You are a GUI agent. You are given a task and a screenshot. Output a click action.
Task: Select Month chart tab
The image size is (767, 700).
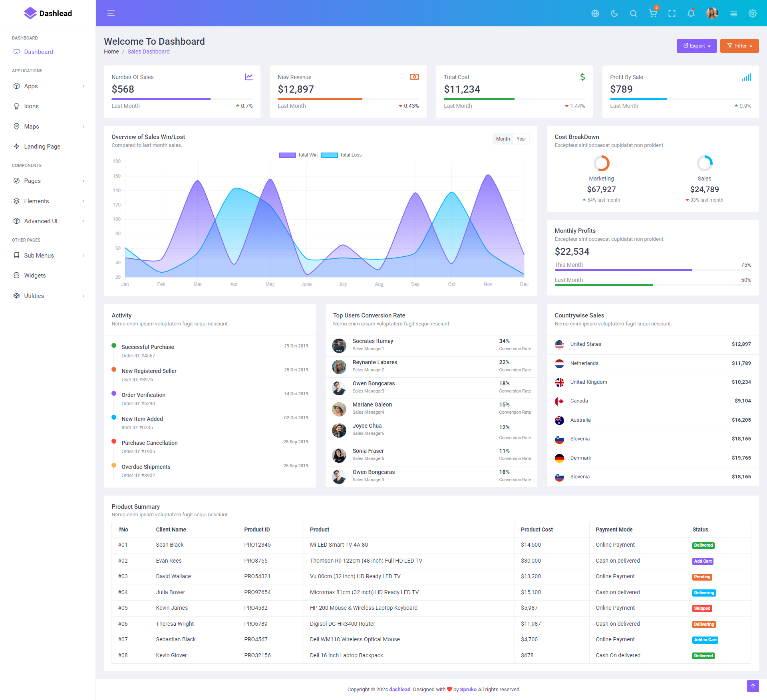tap(503, 139)
